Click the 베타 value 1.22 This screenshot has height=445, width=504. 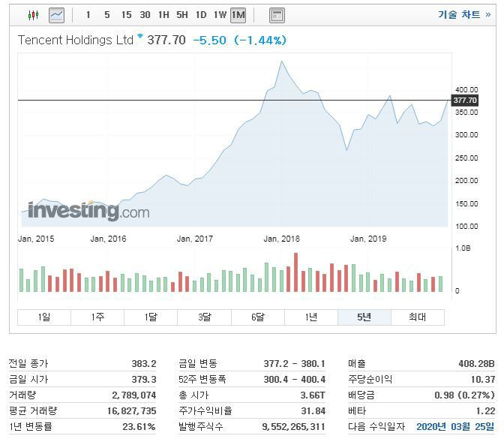pyautogui.click(x=487, y=411)
